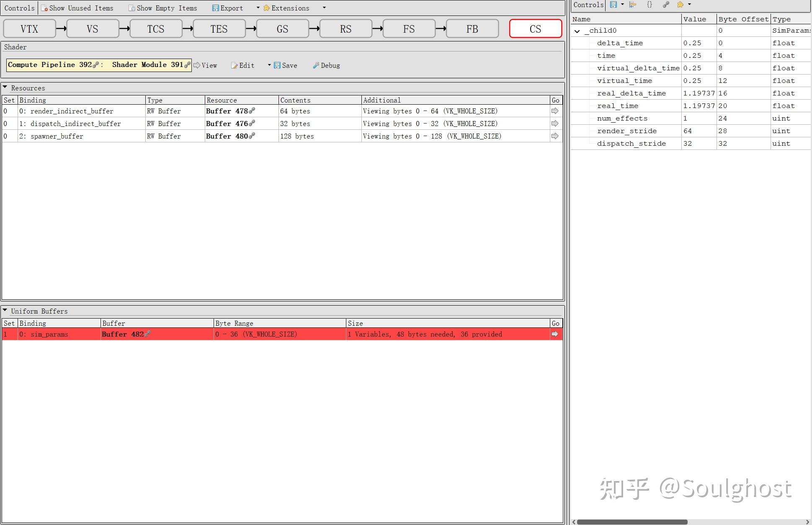Click the go arrow in red sim_params row

coord(555,334)
